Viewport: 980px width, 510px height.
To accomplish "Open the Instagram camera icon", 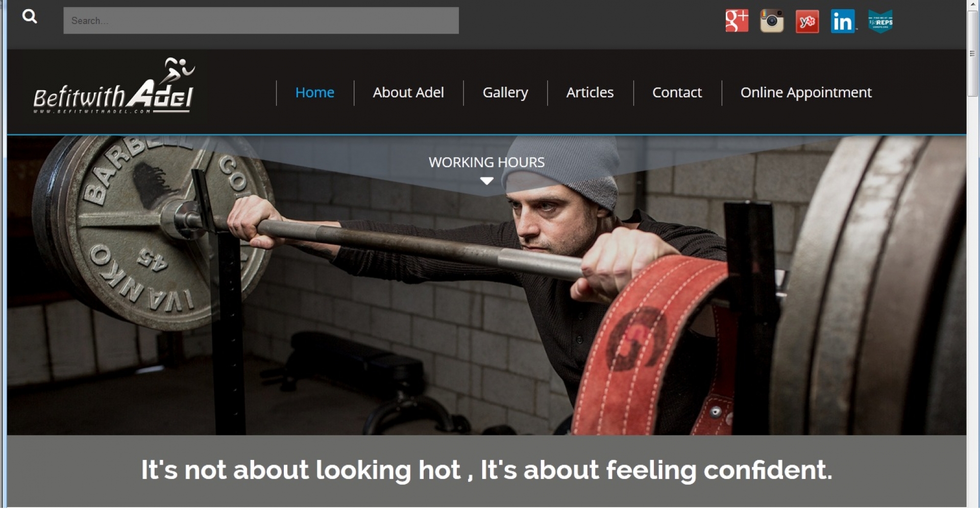I will pos(772,21).
